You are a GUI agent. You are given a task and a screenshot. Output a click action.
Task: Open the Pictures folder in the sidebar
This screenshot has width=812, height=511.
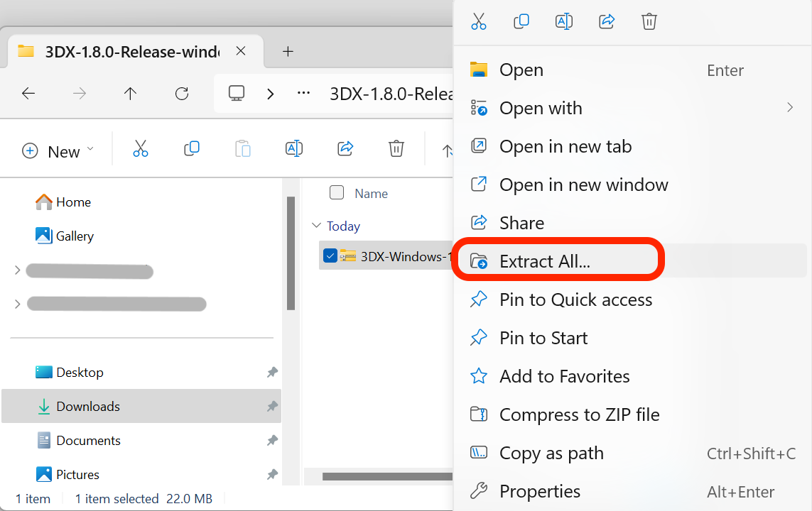87,474
